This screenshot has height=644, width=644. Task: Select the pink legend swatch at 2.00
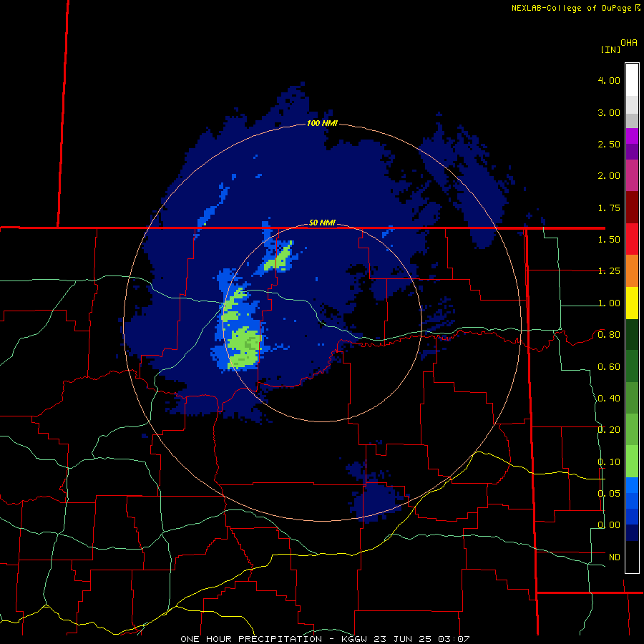(x=632, y=176)
